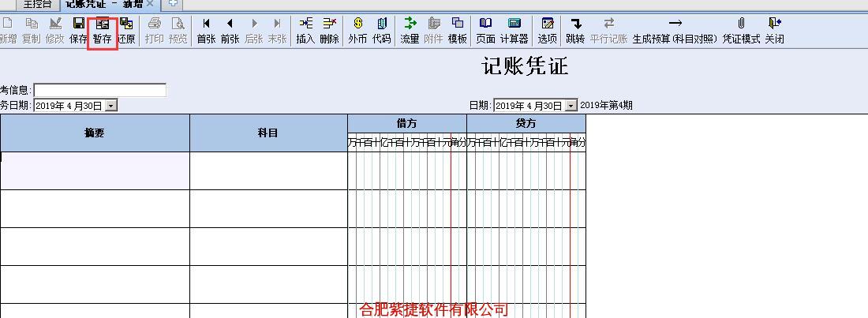The width and height of the screenshot is (868, 318).
Task: Launch the 计算器 calculator
Action: point(514,30)
